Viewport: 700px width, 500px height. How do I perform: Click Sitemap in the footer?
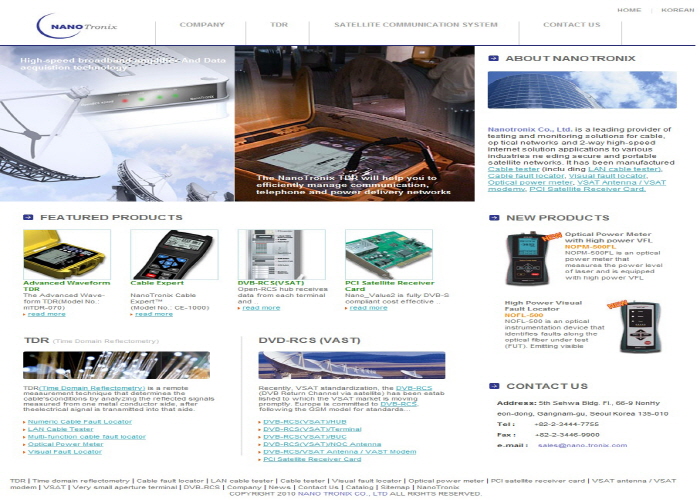point(395,487)
